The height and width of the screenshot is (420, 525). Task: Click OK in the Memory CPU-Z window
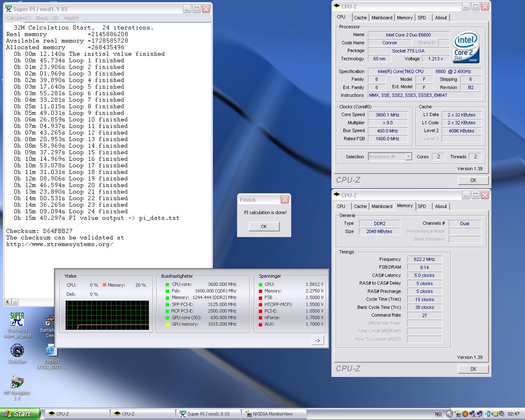(473, 369)
